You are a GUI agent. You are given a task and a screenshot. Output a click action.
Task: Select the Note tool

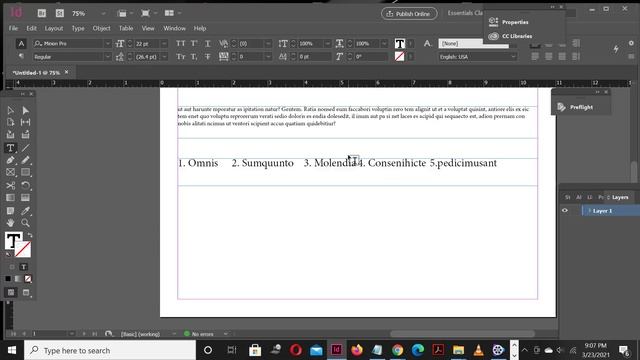[x=10, y=211]
